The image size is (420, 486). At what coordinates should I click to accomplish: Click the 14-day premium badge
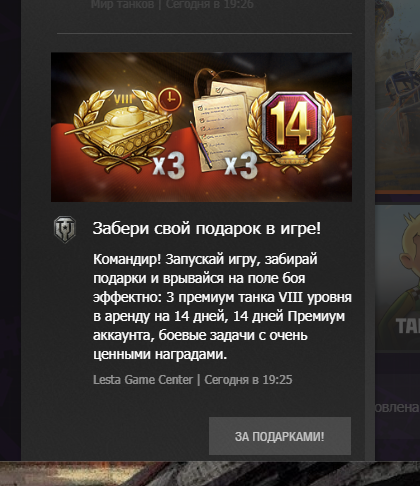291,129
